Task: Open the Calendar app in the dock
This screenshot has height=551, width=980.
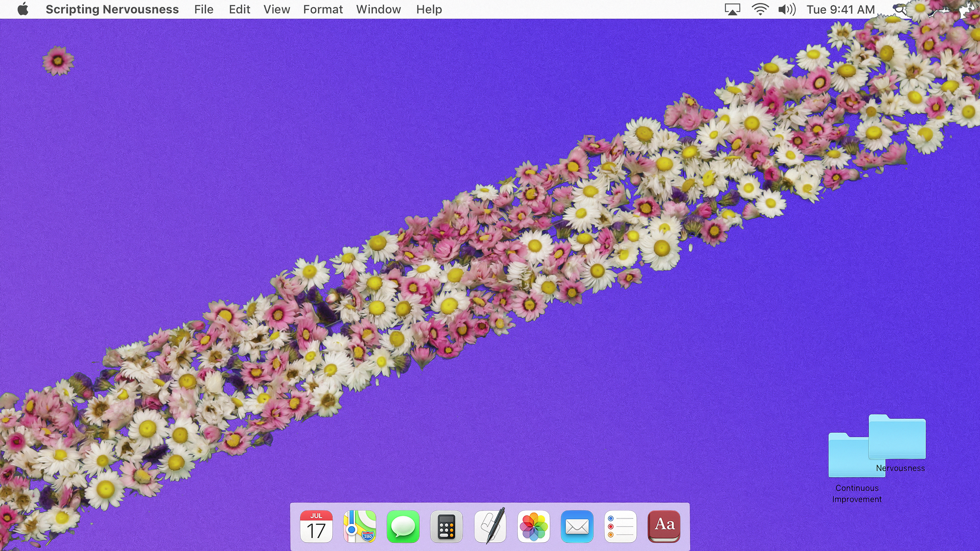Action: click(316, 527)
